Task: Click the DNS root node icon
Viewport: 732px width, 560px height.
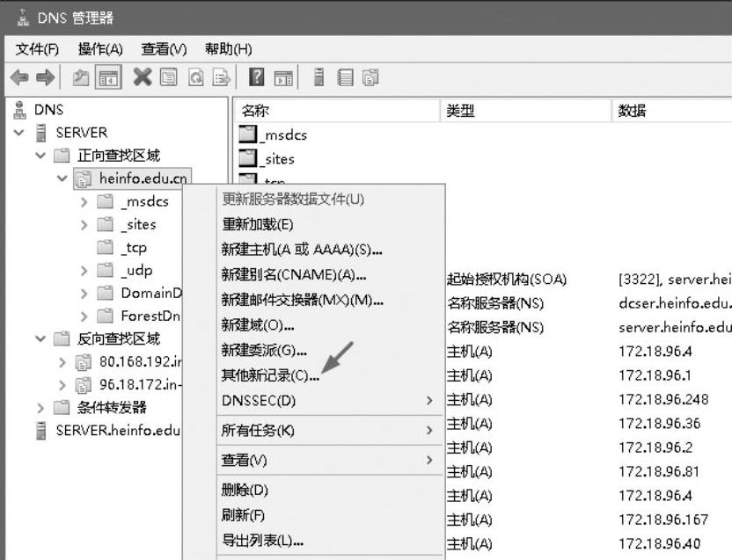Action: click(x=19, y=110)
